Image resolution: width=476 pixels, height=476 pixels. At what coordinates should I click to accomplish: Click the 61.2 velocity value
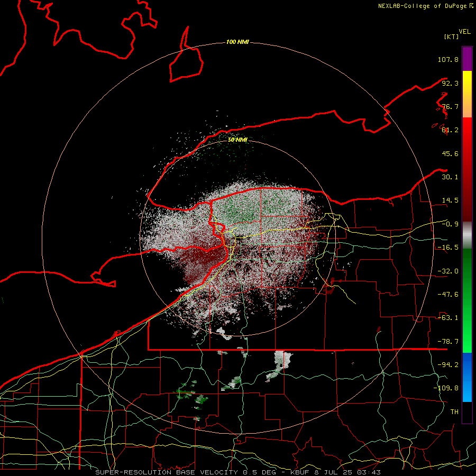(450, 130)
